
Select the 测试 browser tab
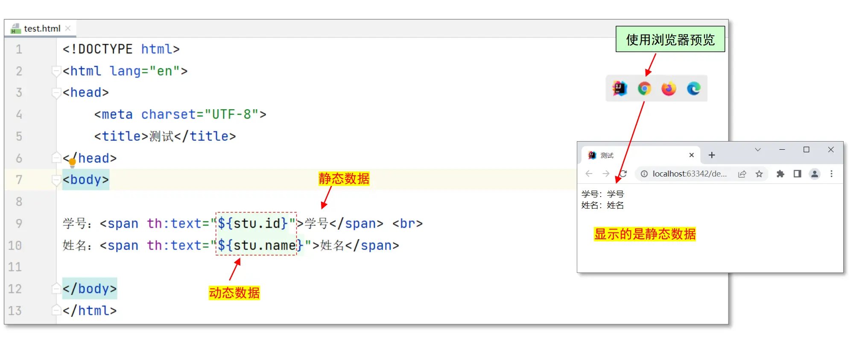point(640,155)
